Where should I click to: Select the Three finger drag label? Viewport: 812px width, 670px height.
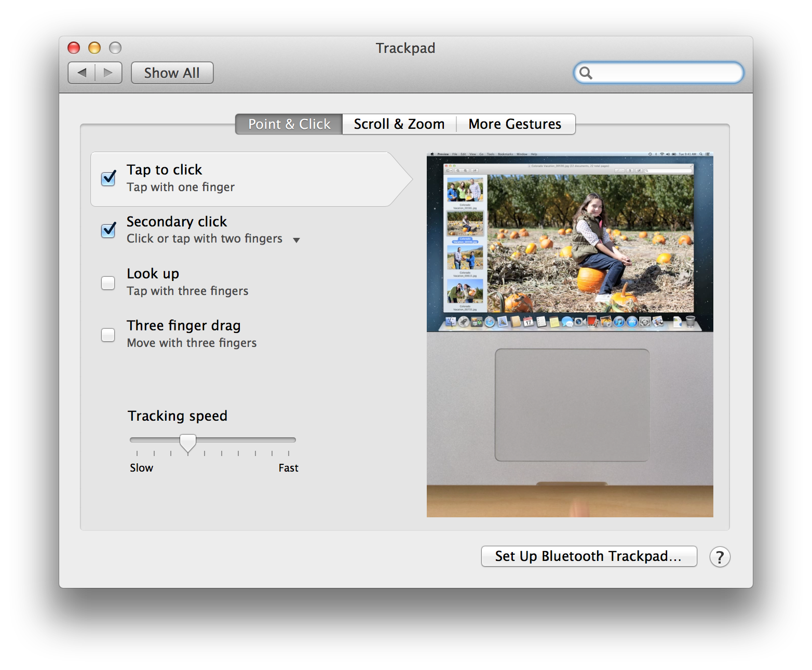(x=184, y=326)
